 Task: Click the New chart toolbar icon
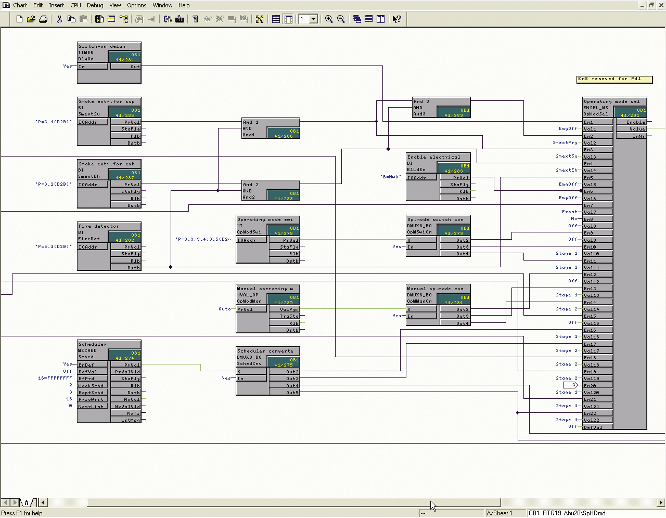click(x=18, y=19)
